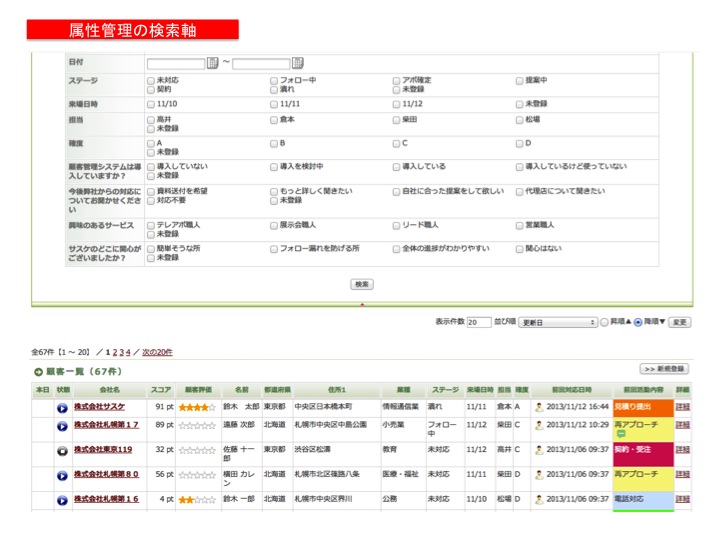Screen dimensions: 720x540
Task: Click the 新規登録 button
Action: [x=664, y=369]
